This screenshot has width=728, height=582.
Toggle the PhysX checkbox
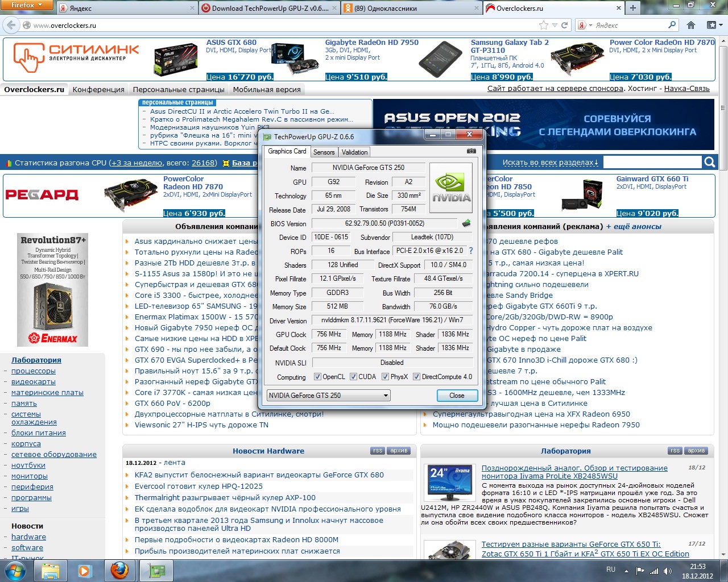[x=385, y=376]
